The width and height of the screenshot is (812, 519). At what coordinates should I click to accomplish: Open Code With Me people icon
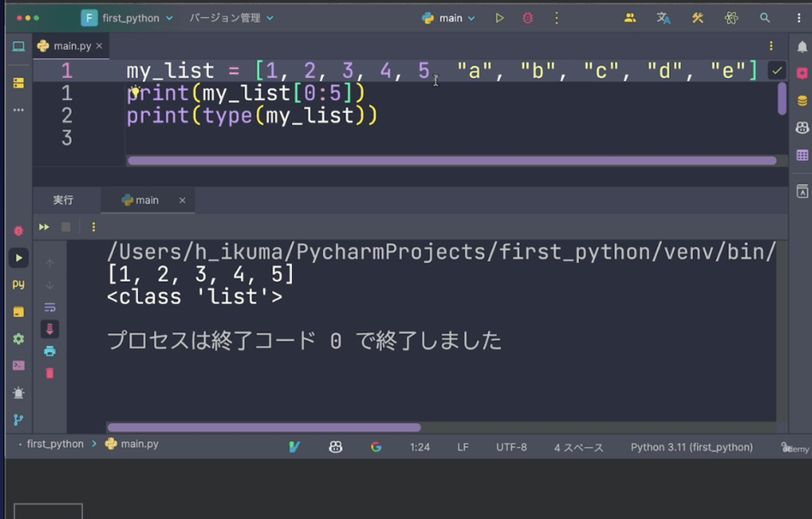[630, 18]
